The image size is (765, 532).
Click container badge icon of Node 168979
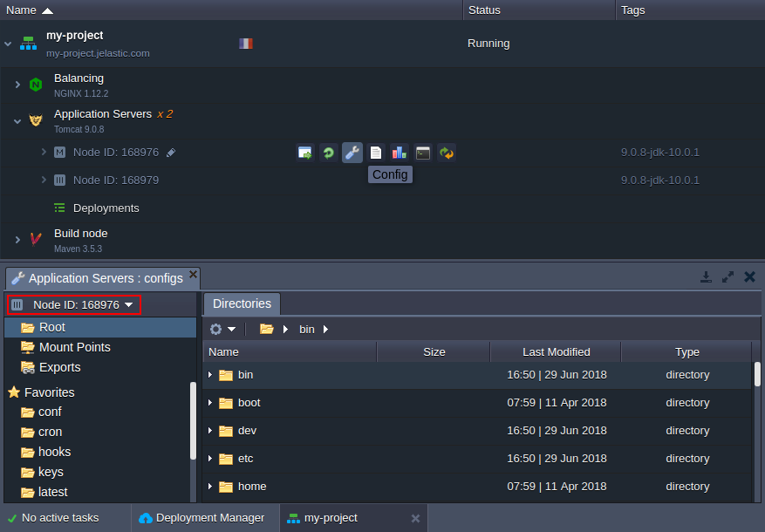tap(59, 181)
